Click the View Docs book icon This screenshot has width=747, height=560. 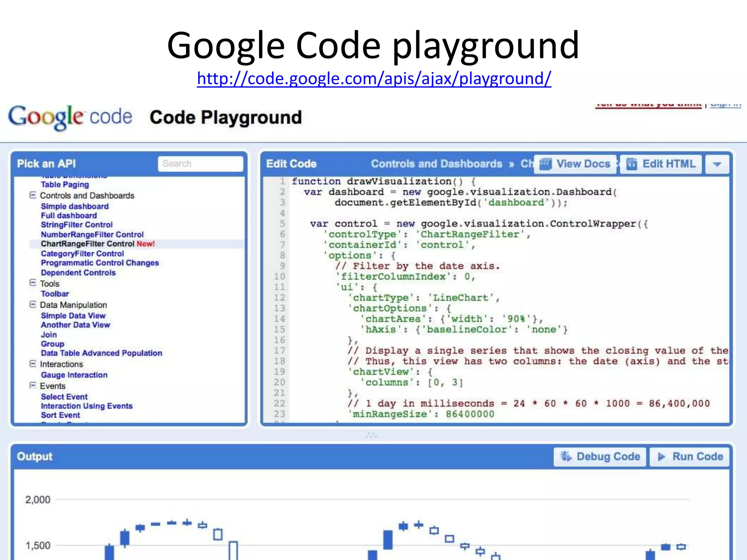coord(545,164)
